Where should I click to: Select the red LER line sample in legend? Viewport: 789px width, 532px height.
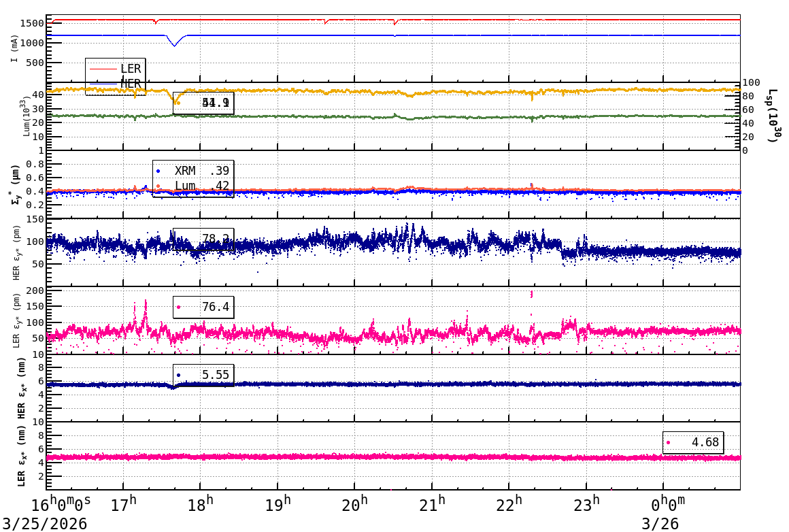pos(103,69)
